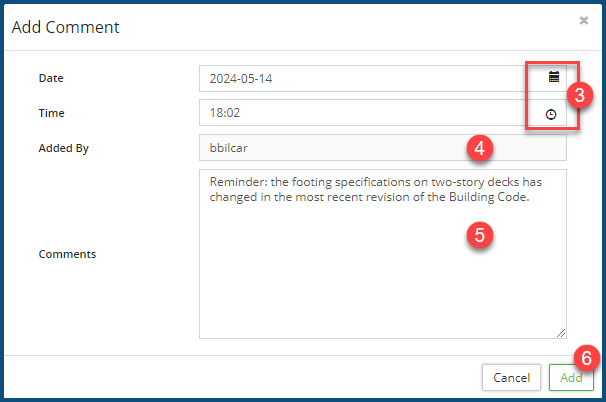The width and height of the screenshot is (606, 402).
Task: Click the 'Date' field label
Action: [x=50, y=78]
